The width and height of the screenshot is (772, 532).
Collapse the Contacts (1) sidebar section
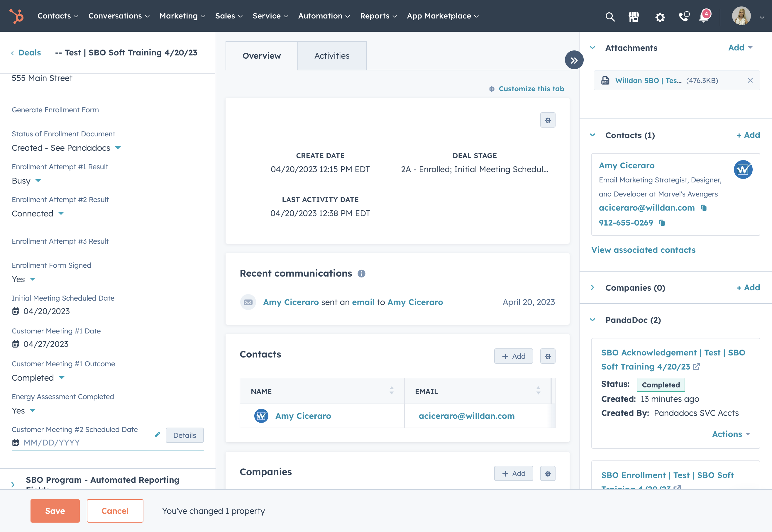tap(592, 135)
